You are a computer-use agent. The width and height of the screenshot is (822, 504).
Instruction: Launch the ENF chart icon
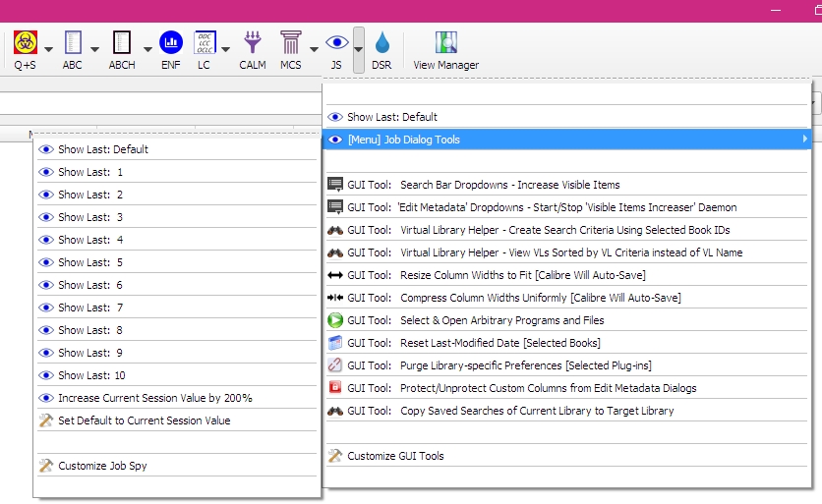pyautogui.click(x=171, y=43)
